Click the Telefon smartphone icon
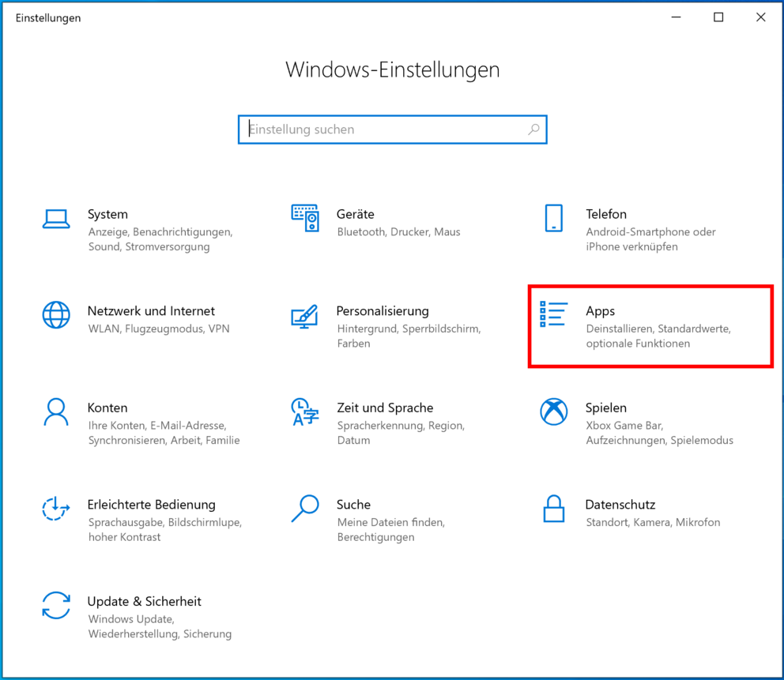 553,219
